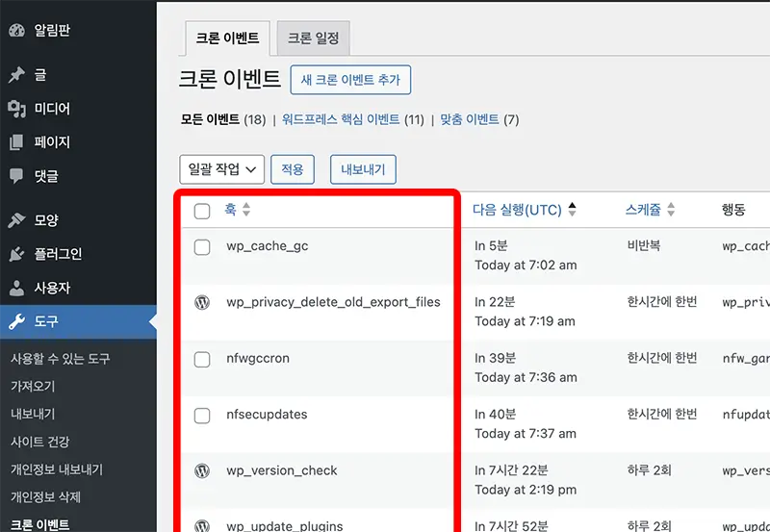
Task: Click 'Today at 7:36 am' cell
Action: 526,377
